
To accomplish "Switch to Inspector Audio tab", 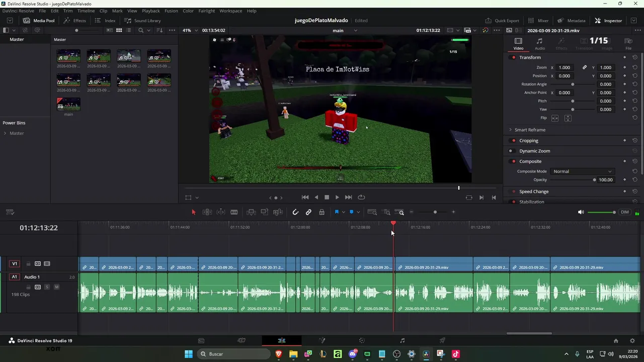I will point(539,44).
